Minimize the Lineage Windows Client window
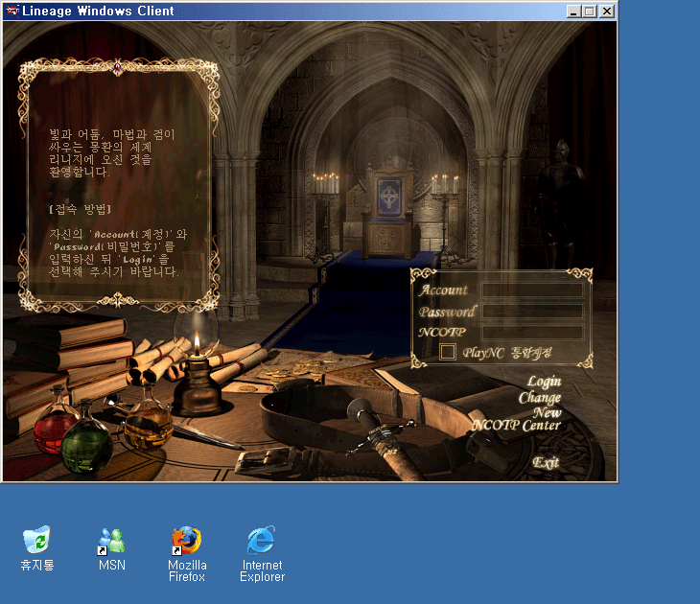 (573, 12)
